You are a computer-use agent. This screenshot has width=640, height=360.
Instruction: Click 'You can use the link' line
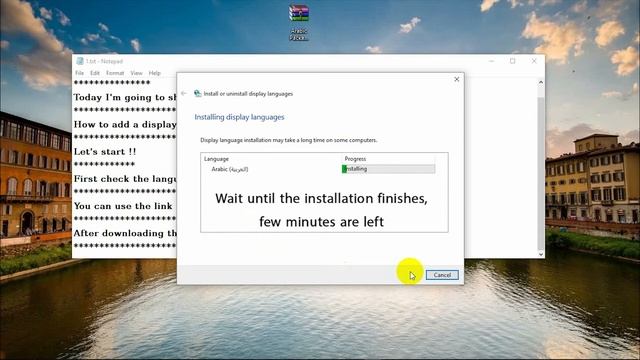click(x=123, y=206)
